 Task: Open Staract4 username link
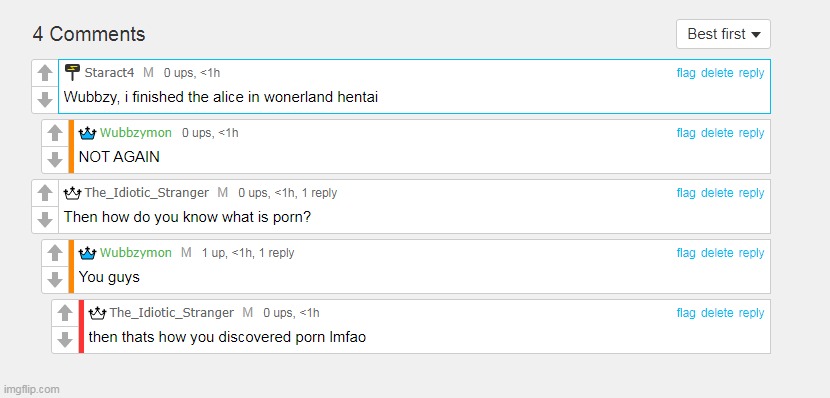coord(109,73)
